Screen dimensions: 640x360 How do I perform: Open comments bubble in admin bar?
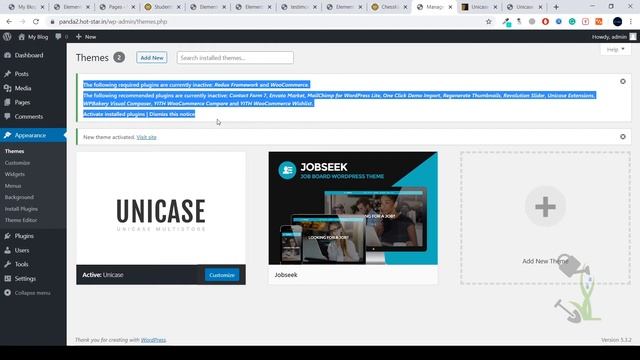(61, 37)
